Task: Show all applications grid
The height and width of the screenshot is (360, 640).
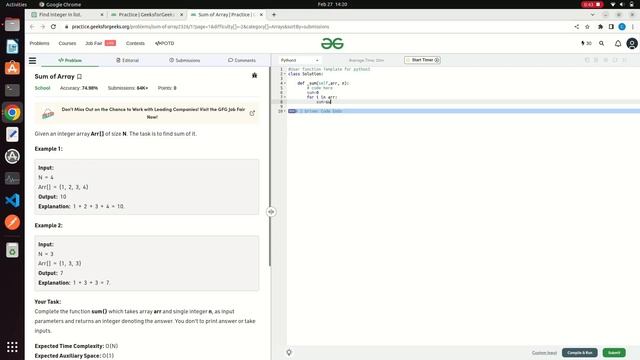Action: coord(12,347)
